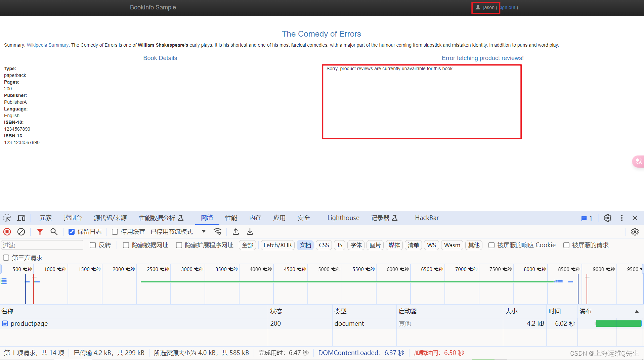644x360 pixels.
Task: Click the jason user icon
Action: tap(478, 7)
